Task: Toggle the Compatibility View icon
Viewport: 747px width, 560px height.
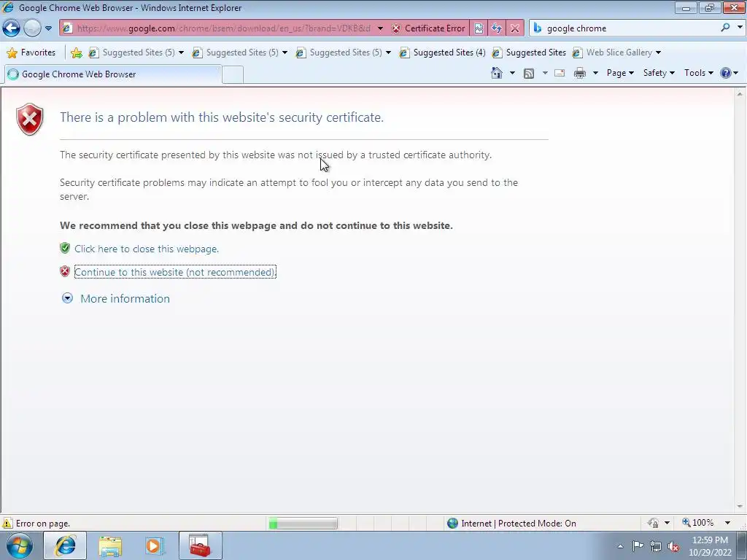Action: pos(479,28)
